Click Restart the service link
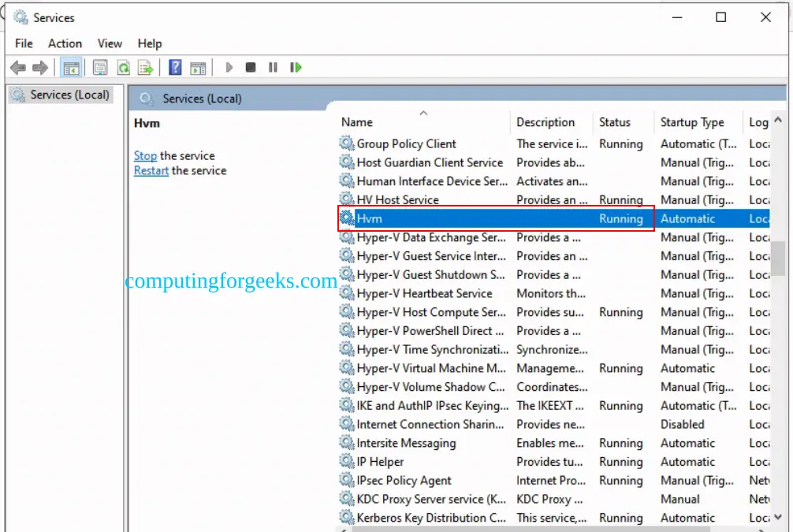Screen dimensions: 793x532 click(x=151, y=170)
